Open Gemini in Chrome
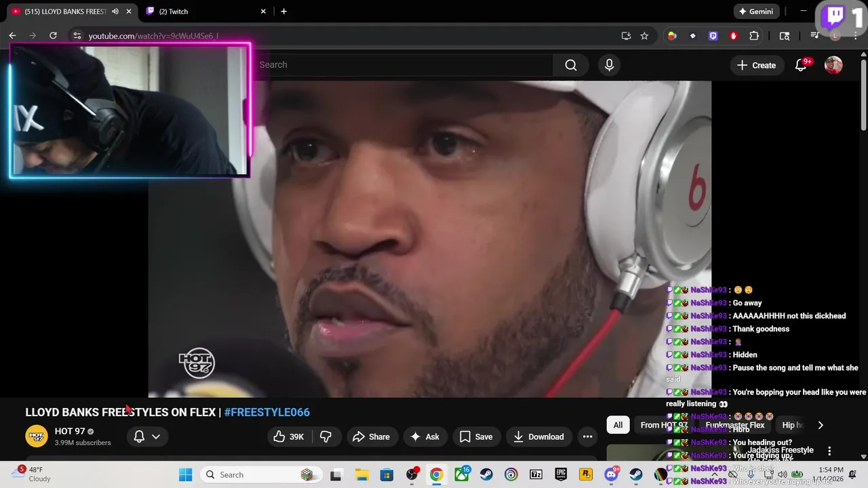The height and width of the screenshot is (488, 868). click(756, 12)
